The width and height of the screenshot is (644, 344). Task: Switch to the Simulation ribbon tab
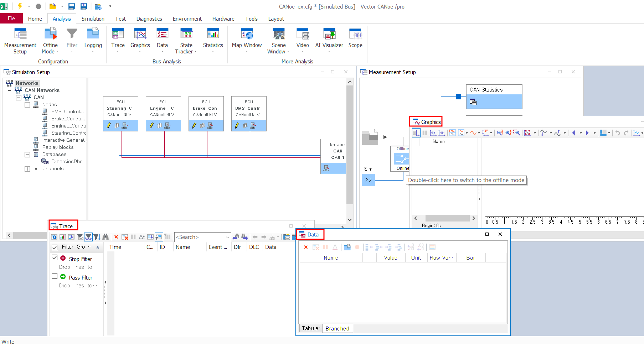(x=93, y=19)
